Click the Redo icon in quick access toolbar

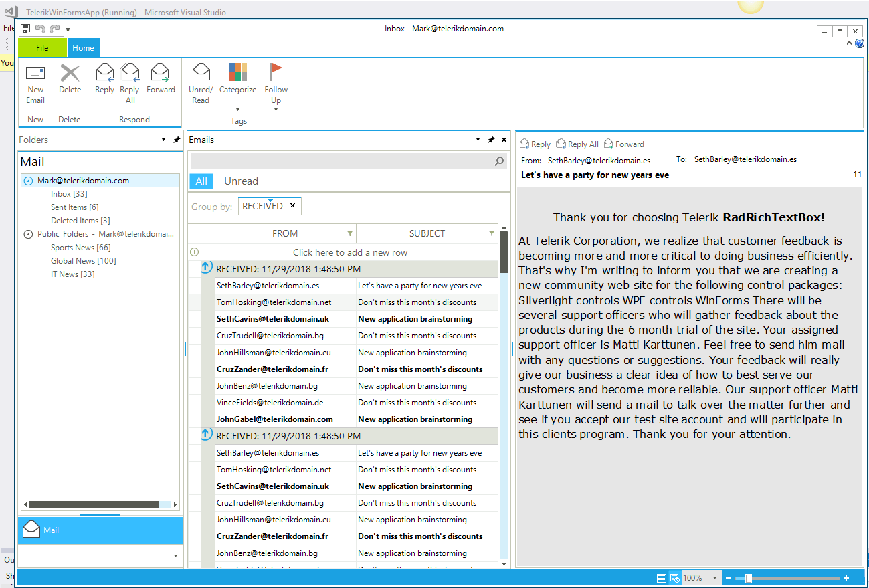[x=55, y=29]
